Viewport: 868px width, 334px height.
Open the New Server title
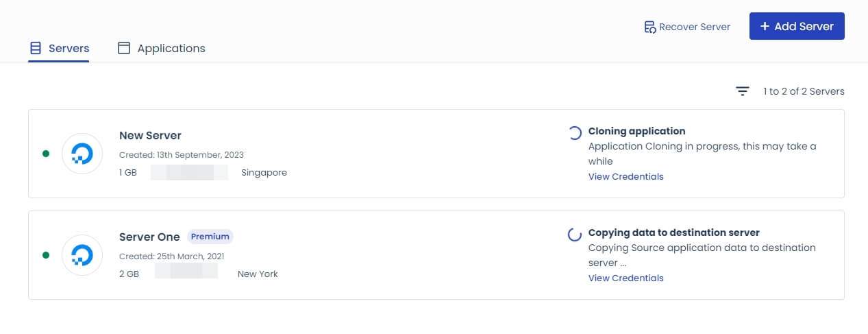click(x=150, y=135)
